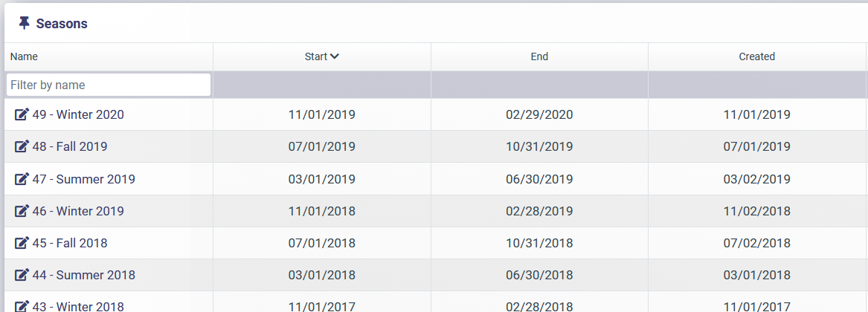Click the edit icon for 46 - Winter 2019
Image resolution: width=868 pixels, height=312 pixels.
[x=22, y=211]
